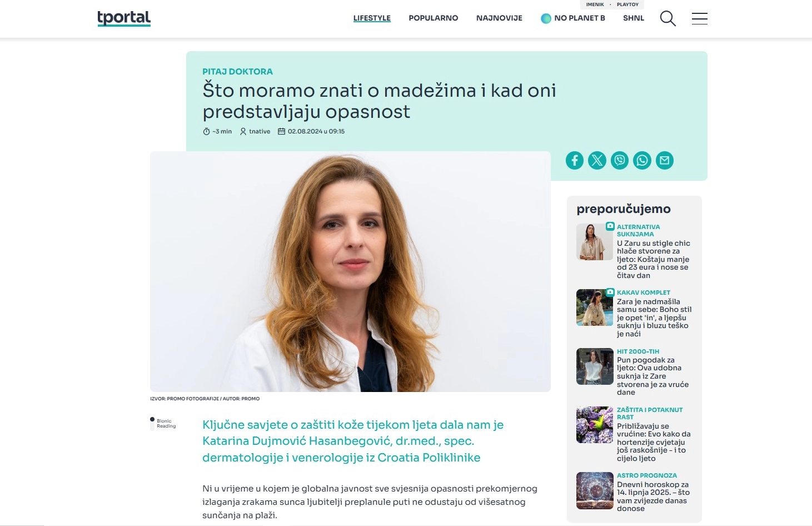Share the article on X
The image size is (812, 526).
tap(597, 161)
